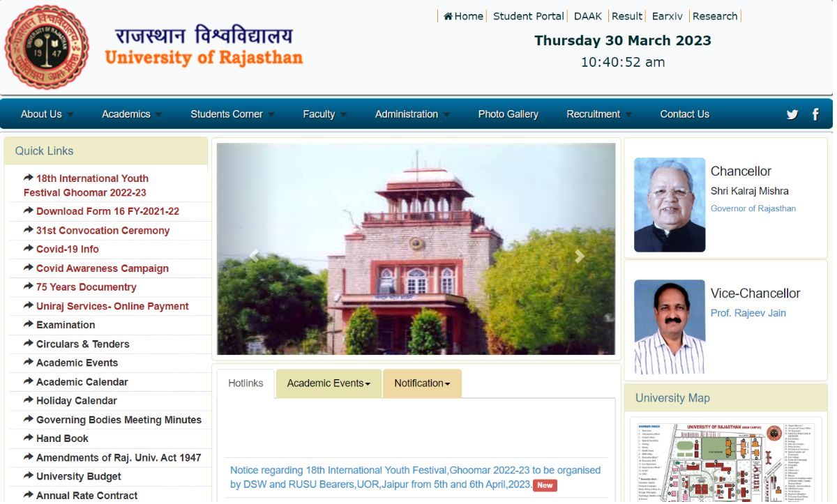Expand the About Us menu
This screenshot has width=837, height=504.
(x=47, y=114)
